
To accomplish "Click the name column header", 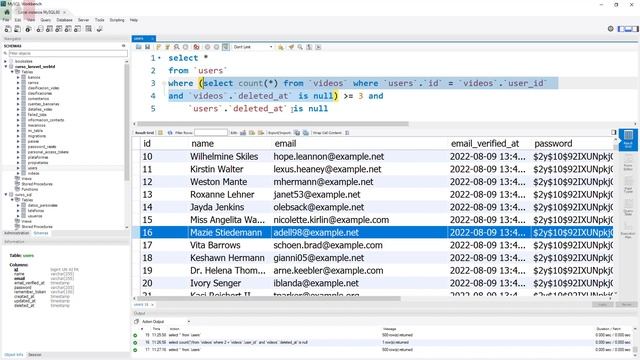I will point(202,144).
